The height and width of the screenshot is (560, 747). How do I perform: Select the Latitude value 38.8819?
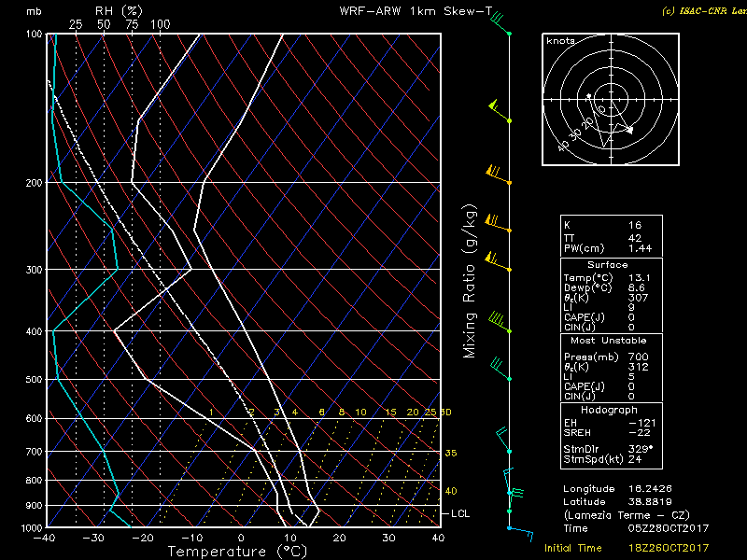(650, 502)
